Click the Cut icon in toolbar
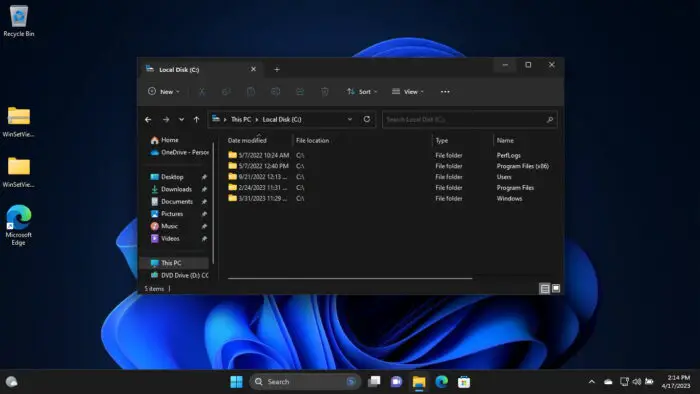 click(202, 91)
